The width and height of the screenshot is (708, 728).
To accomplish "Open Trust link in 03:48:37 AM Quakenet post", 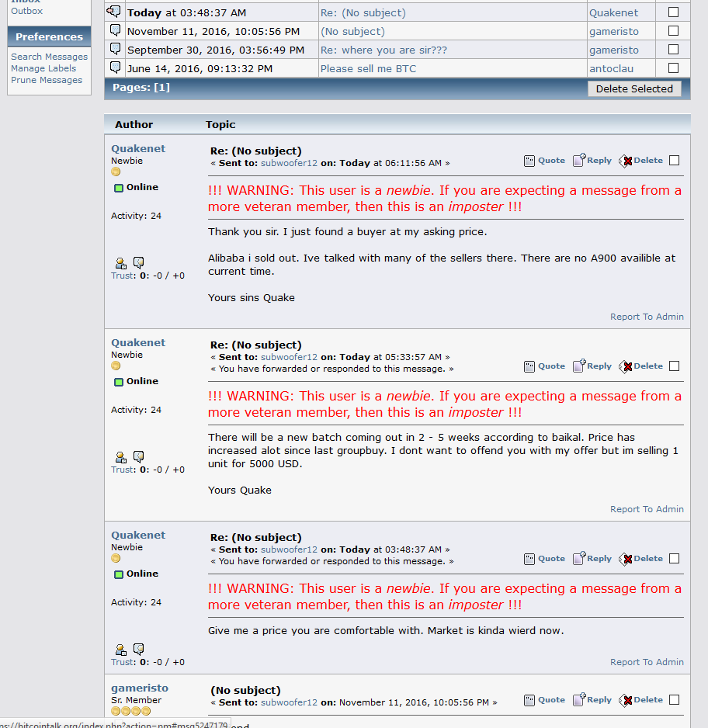I will 122,662.
